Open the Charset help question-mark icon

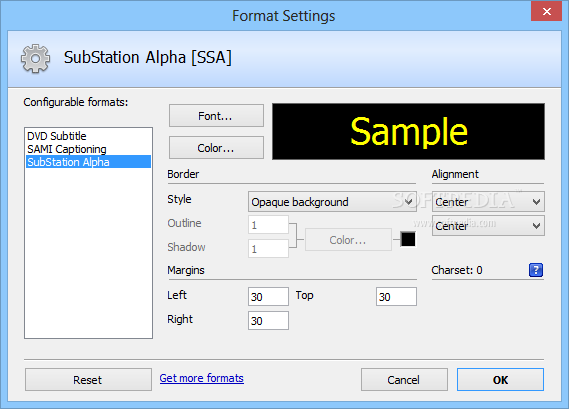point(536,270)
